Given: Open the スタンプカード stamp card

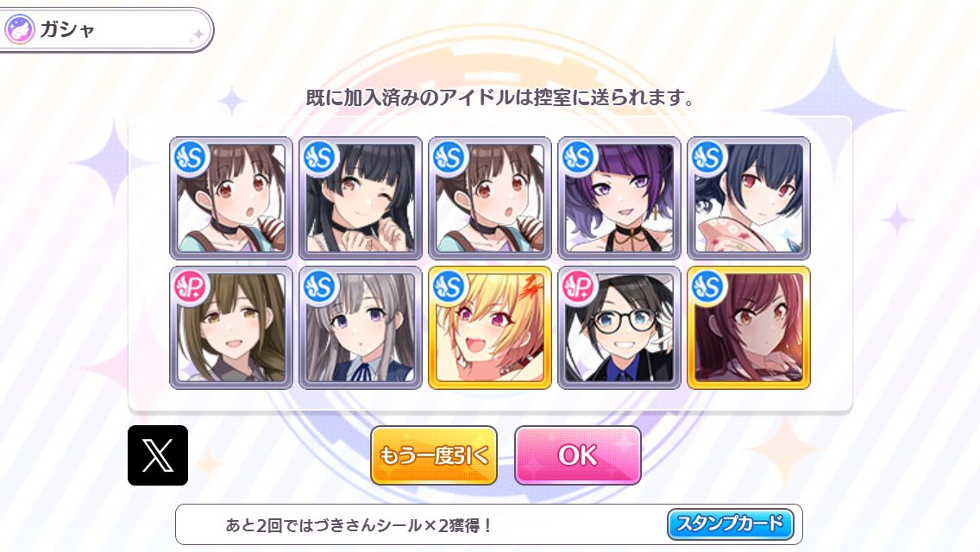Looking at the screenshot, I should 730,524.
